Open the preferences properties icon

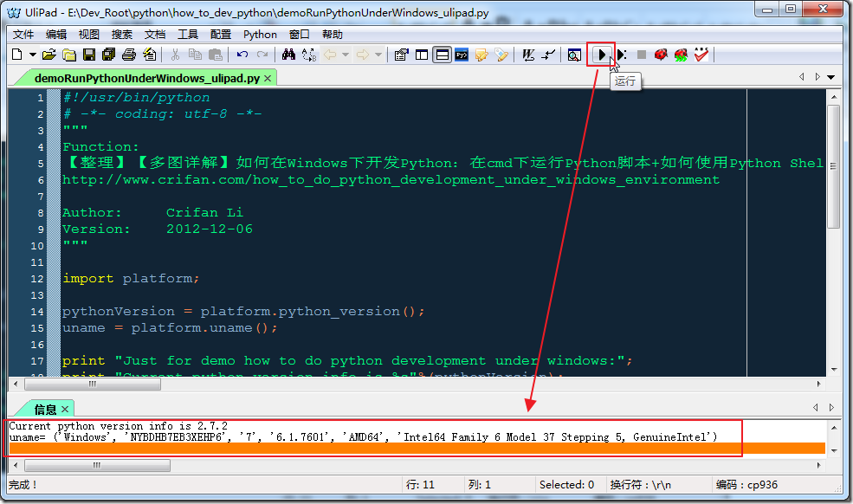click(402, 55)
